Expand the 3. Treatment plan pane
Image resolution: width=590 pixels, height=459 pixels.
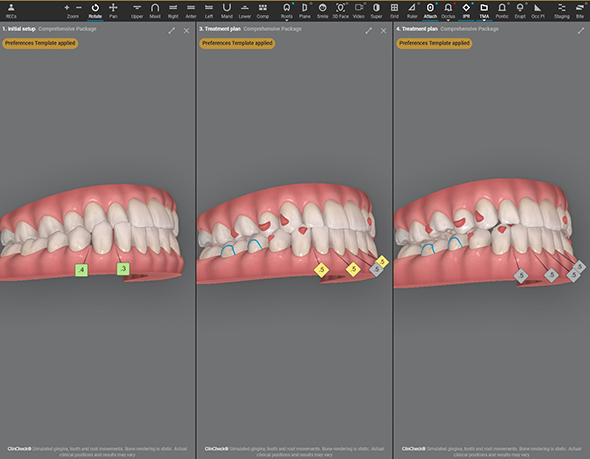pos(368,31)
